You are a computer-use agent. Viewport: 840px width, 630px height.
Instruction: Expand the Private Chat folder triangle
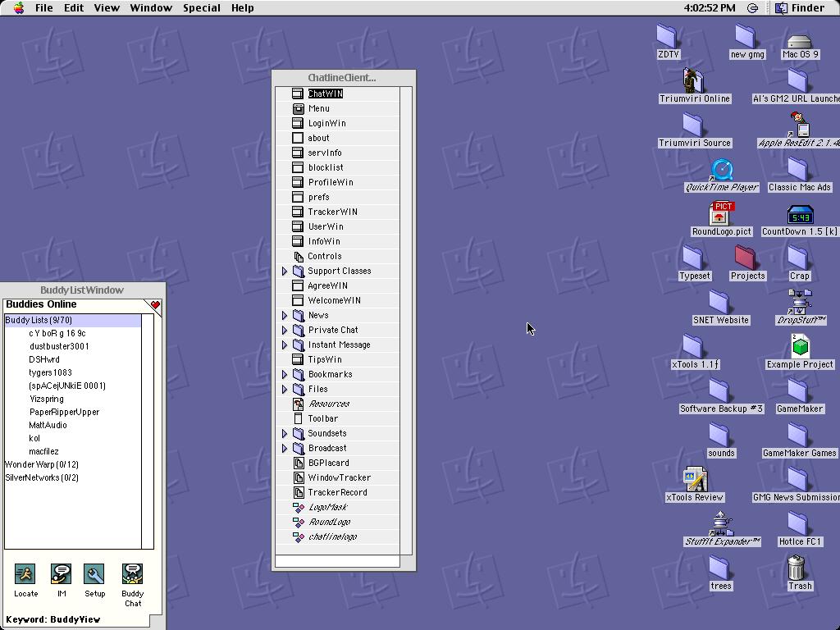(285, 330)
